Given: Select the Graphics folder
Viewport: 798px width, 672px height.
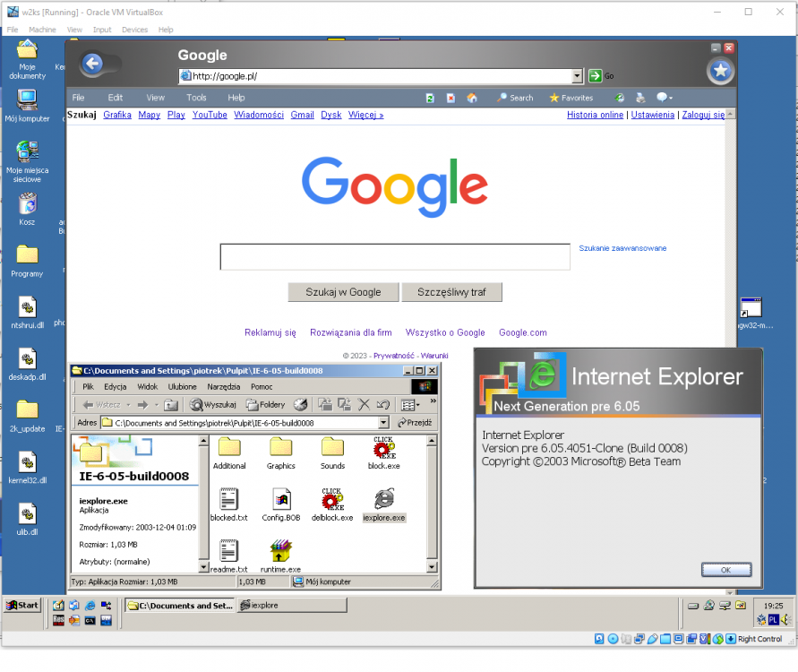Looking at the screenshot, I should (281, 454).
